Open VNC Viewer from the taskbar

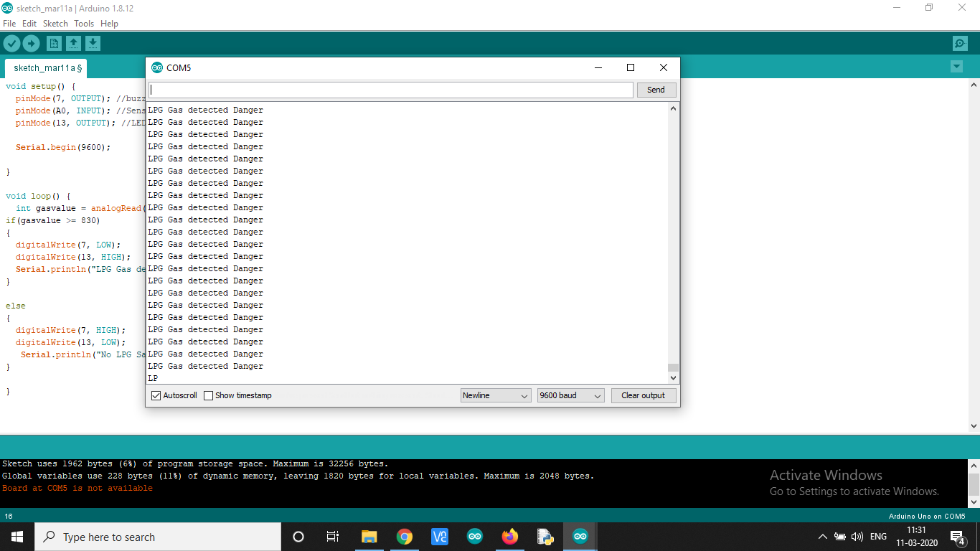click(x=440, y=537)
